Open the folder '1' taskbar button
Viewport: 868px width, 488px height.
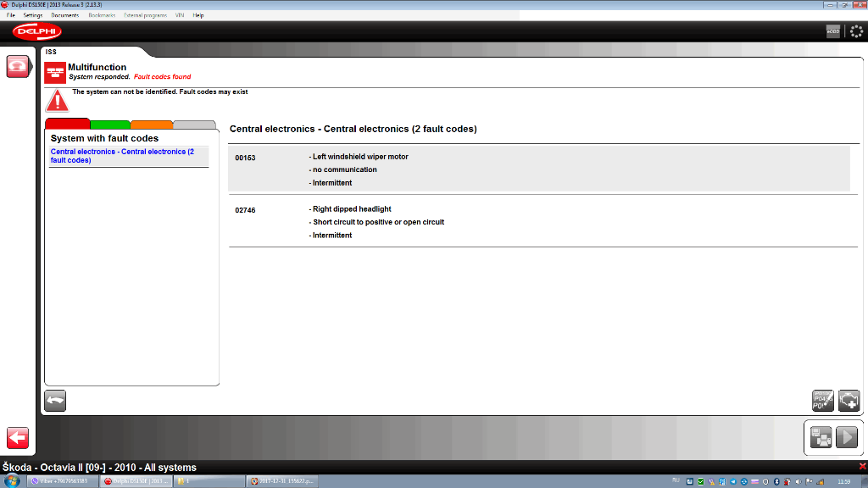tap(210, 481)
